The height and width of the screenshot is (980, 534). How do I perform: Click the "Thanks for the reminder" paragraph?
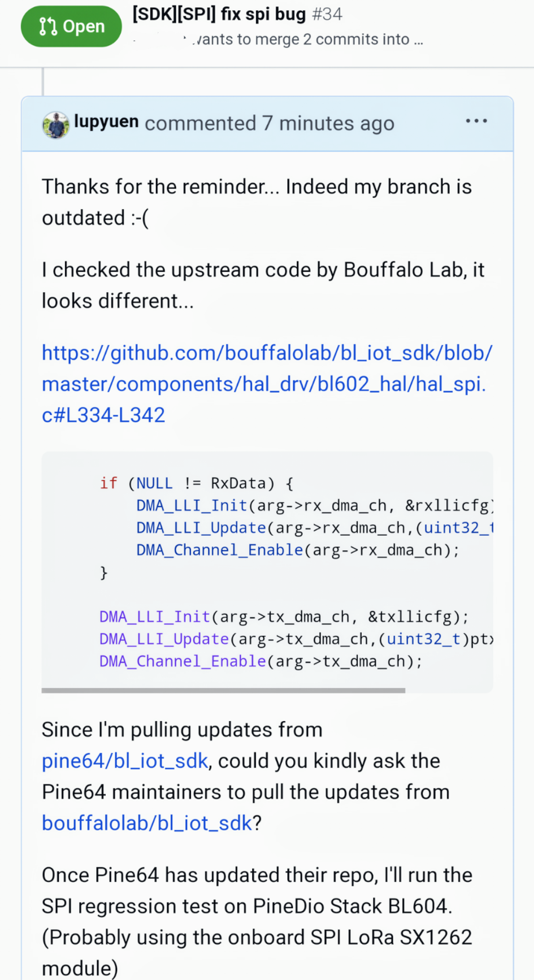(257, 202)
